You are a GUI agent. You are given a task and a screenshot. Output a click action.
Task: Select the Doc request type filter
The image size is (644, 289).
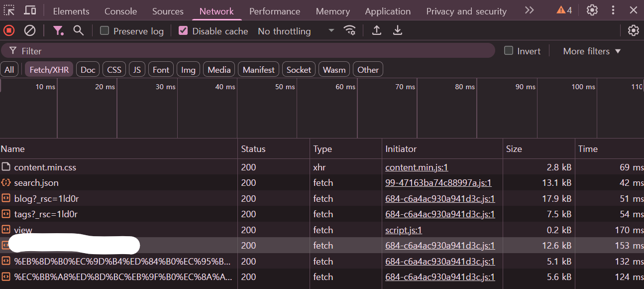point(88,70)
